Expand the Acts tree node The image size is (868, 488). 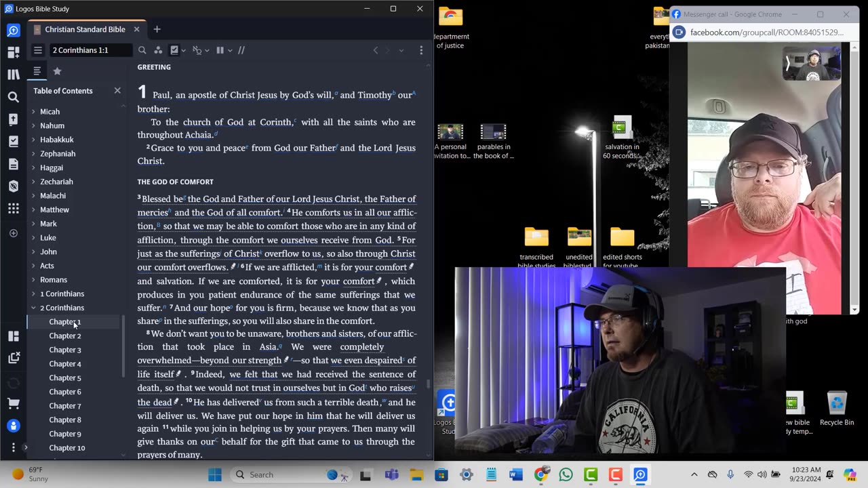point(33,266)
